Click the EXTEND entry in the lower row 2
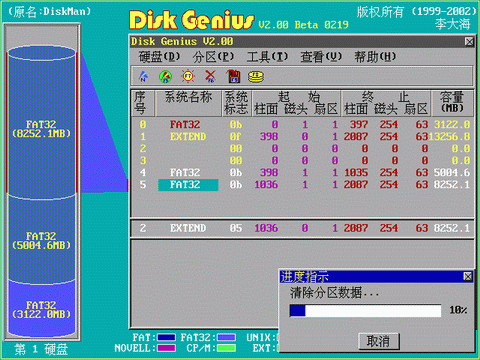480x360 pixels. (x=188, y=228)
